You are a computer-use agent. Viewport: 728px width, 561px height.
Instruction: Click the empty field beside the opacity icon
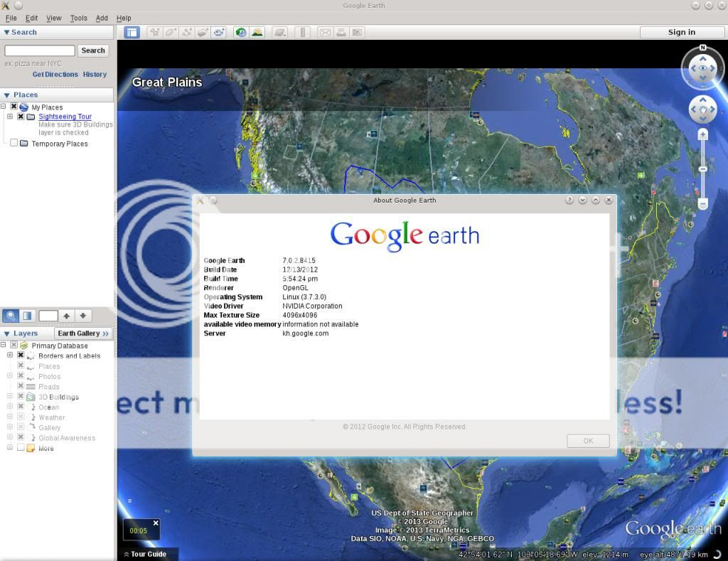[48, 316]
